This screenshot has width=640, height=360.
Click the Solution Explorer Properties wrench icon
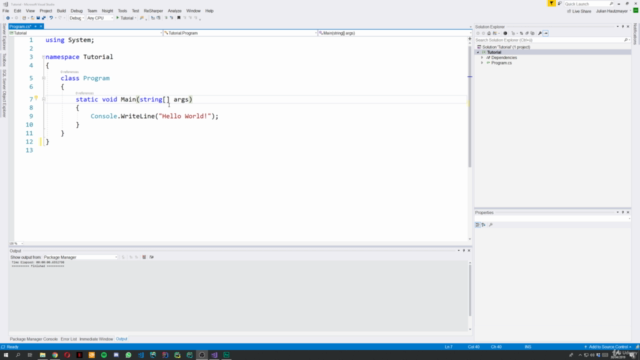pos(540,33)
